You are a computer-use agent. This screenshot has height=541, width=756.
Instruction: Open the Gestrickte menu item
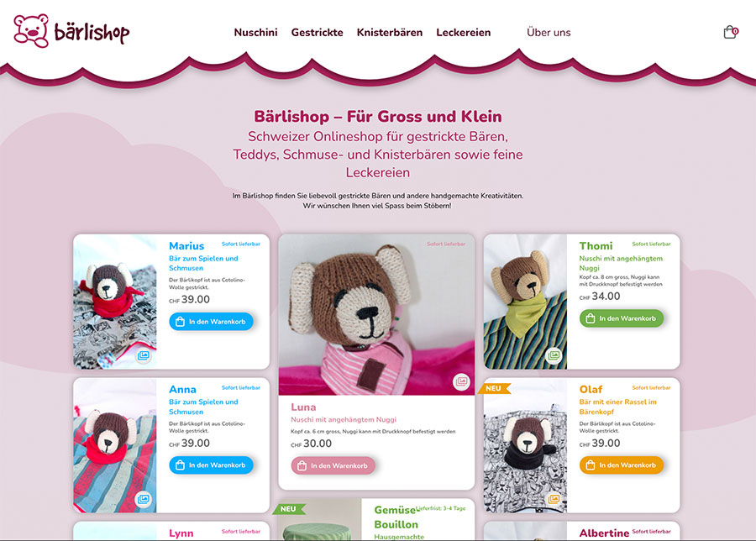(318, 32)
